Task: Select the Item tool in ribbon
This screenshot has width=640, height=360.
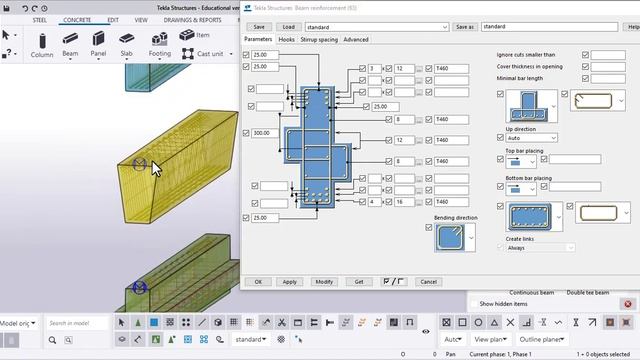Action: tap(195, 35)
